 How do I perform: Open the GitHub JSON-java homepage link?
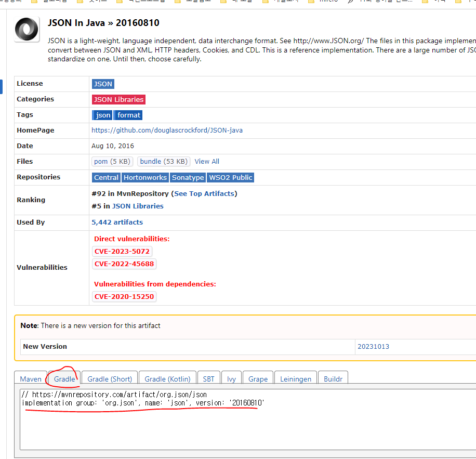(167, 130)
